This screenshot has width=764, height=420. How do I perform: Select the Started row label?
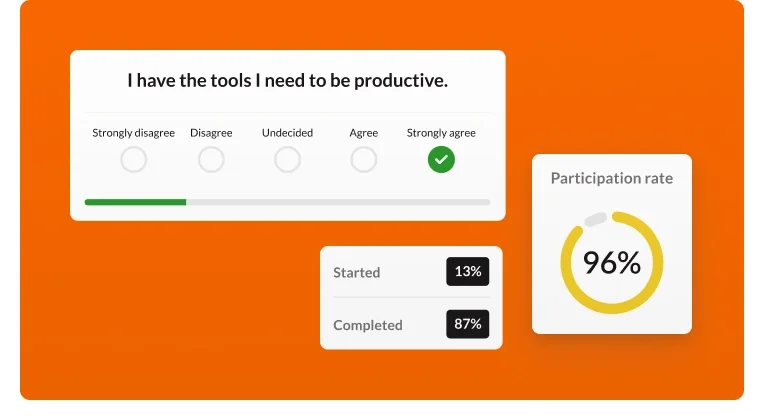[357, 273]
